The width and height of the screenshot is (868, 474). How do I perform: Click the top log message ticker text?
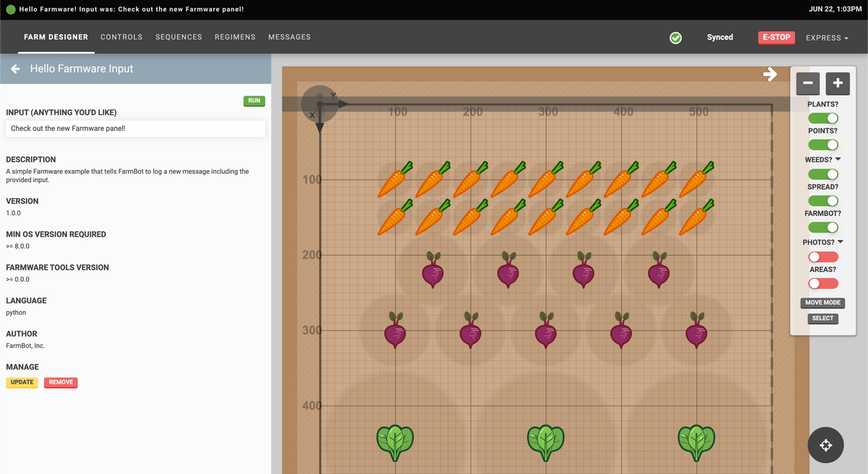coord(131,9)
